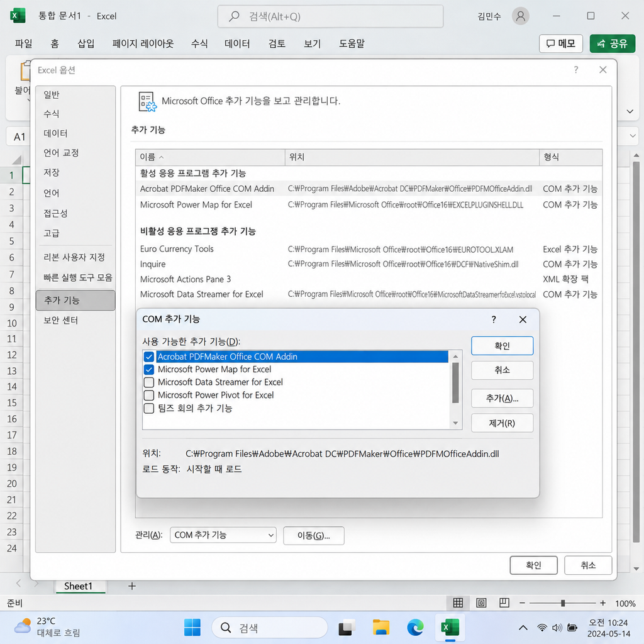Click the 형식 column header

(x=570, y=157)
